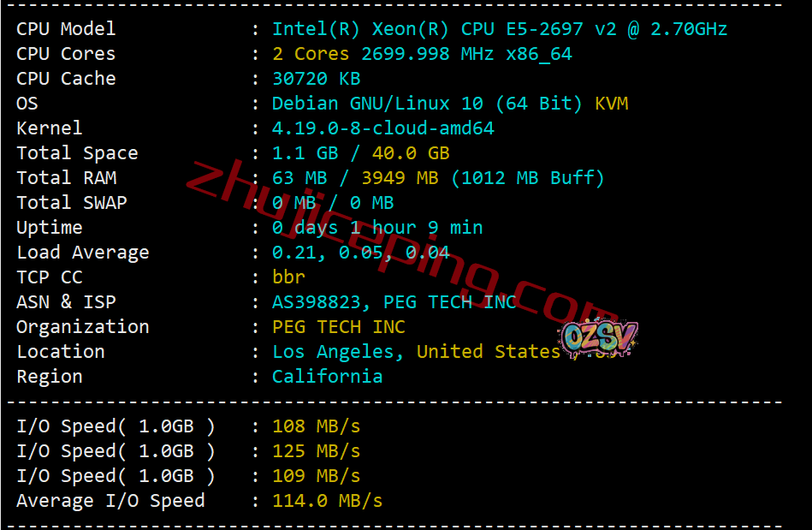Click the KVM virtualization text
The image size is (812, 530).
611,104
